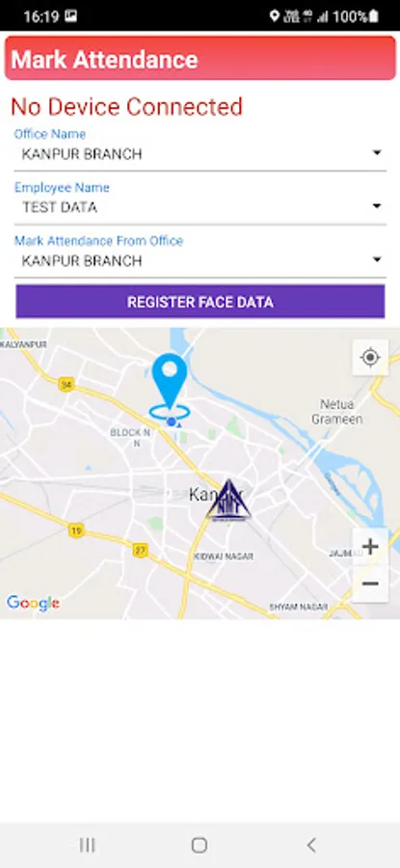
Task: Select the TEST DATA employee field
Action: [200, 207]
